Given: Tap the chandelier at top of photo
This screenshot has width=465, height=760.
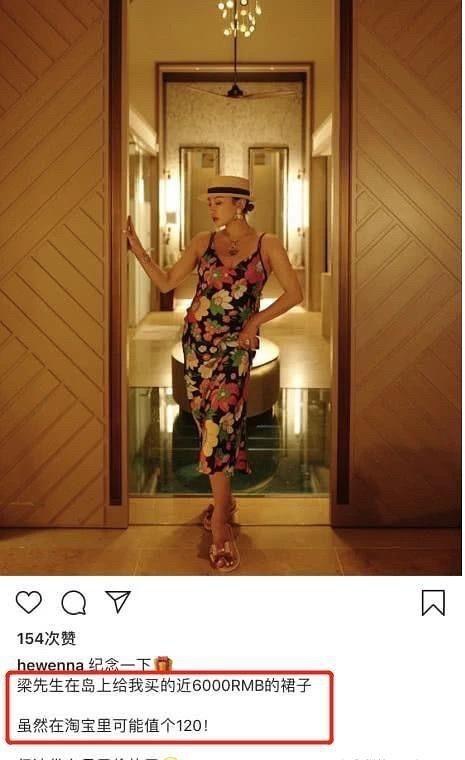Looking at the screenshot, I should [x=239, y=17].
